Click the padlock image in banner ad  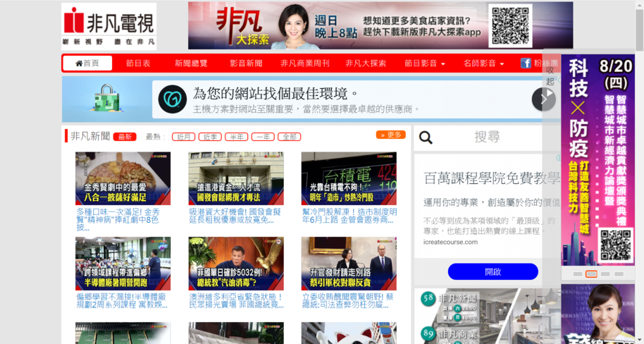click(x=106, y=99)
